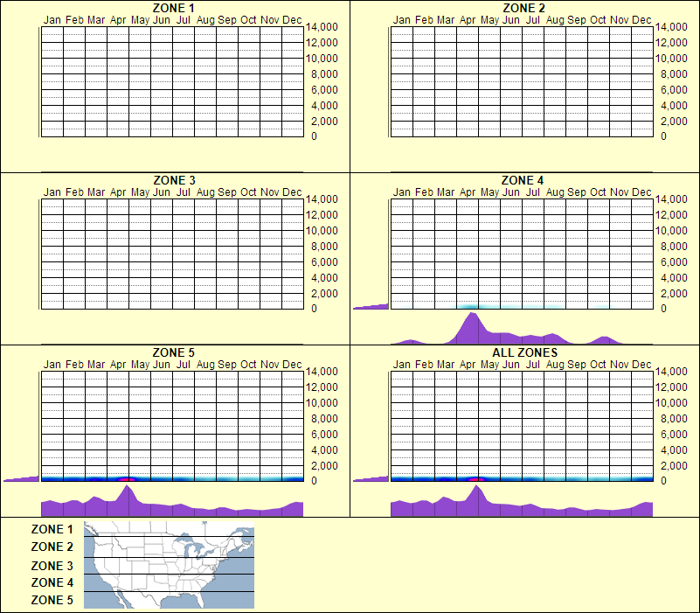Image resolution: width=700 pixels, height=613 pixels.
Task: Click Mar month label in ZONE 2 chart
Action: pyautogui.click(x=446, y=20)
